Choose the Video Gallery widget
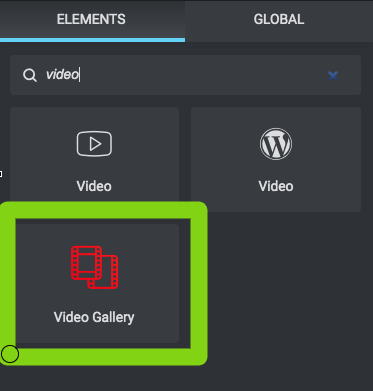 (x=94, y=283)
